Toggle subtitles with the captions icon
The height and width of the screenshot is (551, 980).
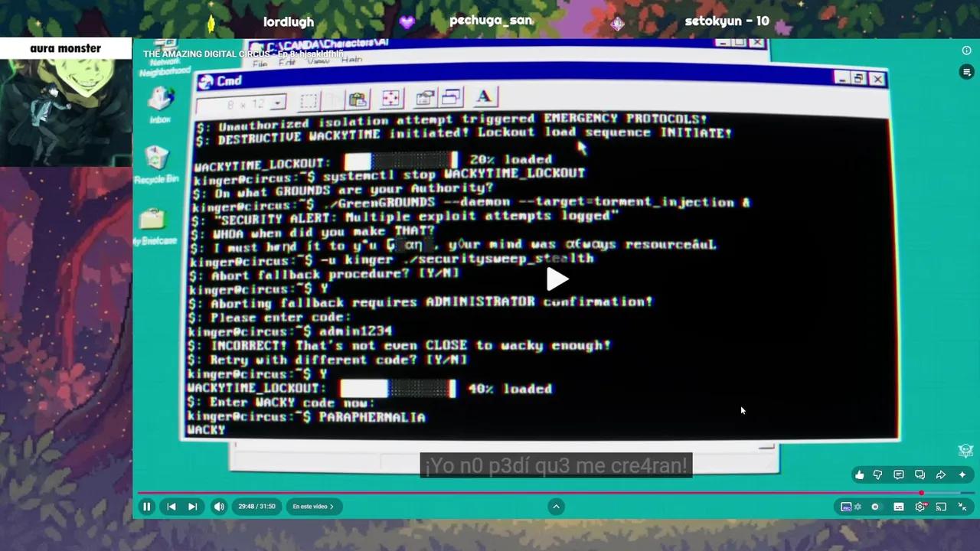[899, 507]
